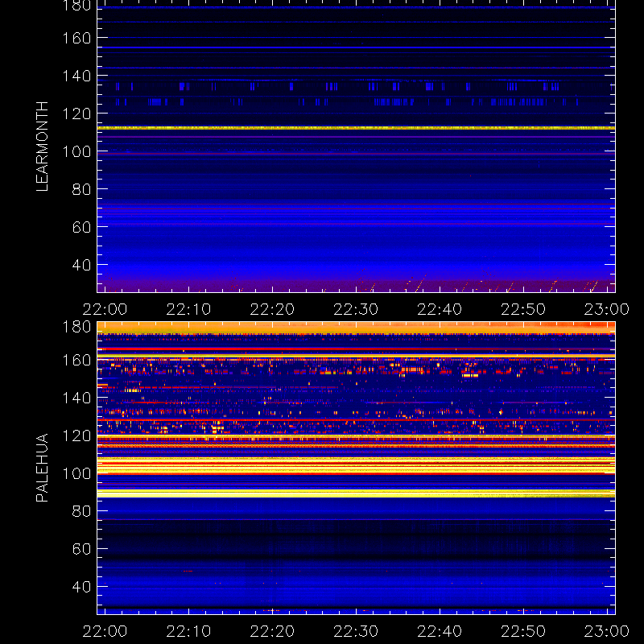
Task: Click 23:00 time label under Learmonth plot
Action: pyautogui.click(x=607, y=309)
